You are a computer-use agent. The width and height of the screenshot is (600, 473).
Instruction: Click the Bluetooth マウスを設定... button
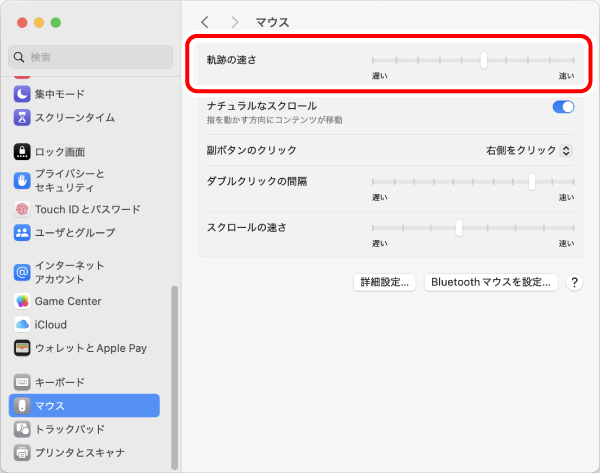coord(490,282)
